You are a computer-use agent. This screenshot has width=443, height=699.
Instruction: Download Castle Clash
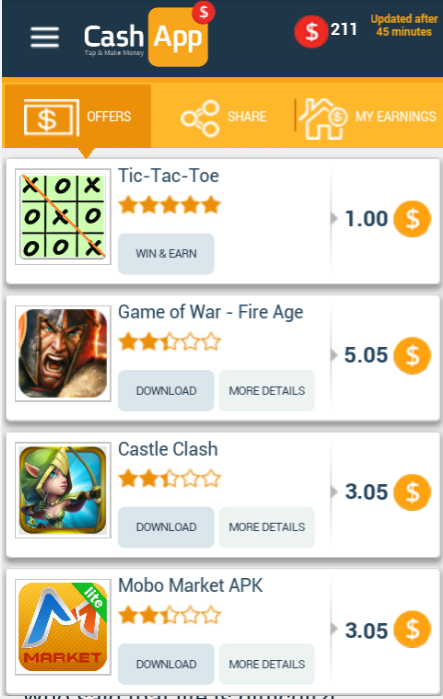pyautogui.click(x=166, y=527)
